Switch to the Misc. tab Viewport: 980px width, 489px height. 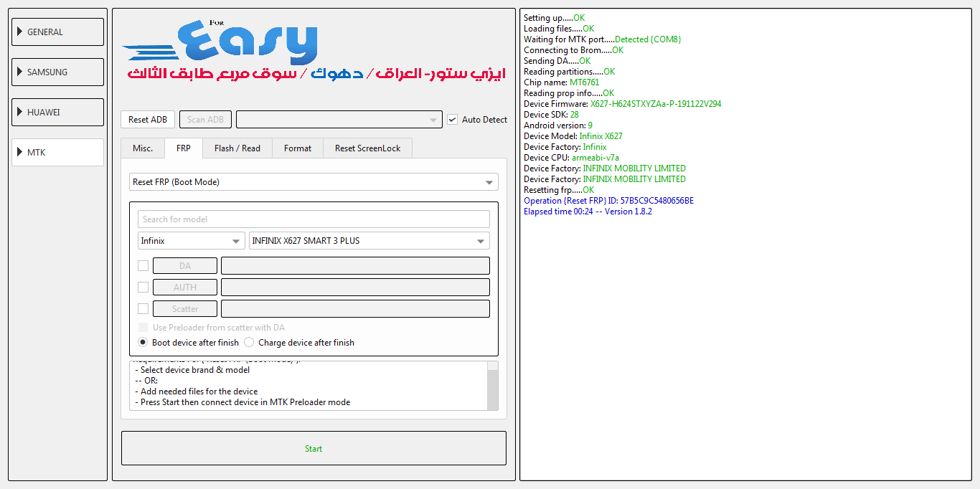143,148
